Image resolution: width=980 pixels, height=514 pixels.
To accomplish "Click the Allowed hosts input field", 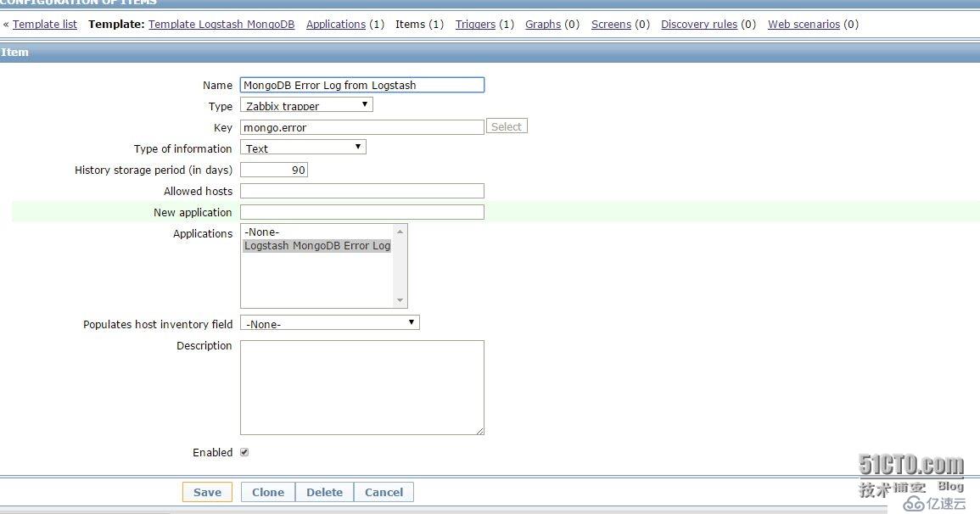I will pos(361,191).
